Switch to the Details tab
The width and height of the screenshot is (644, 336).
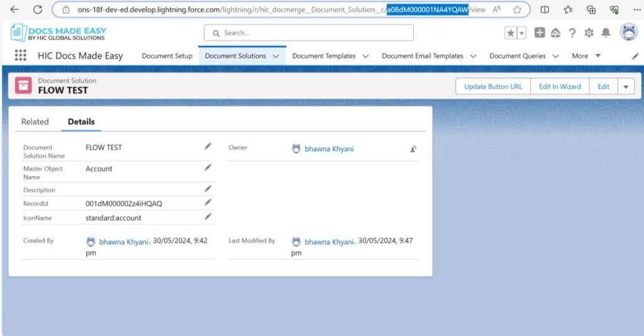81,121
